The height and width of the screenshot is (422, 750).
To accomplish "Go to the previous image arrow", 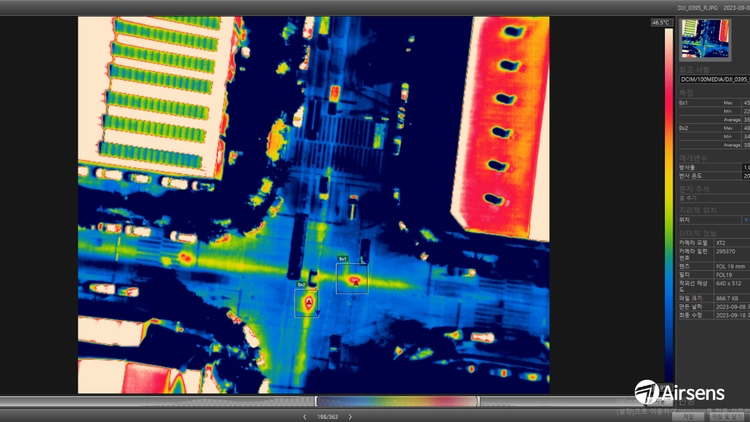I will (x=305, y=417).
